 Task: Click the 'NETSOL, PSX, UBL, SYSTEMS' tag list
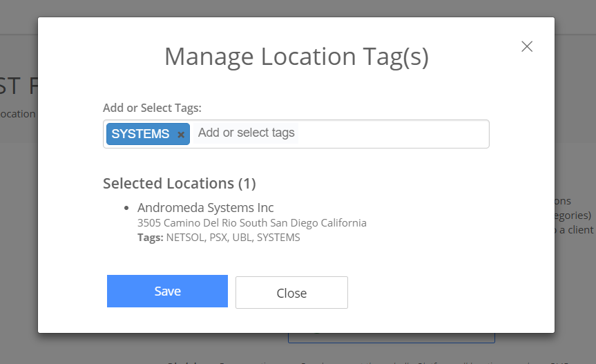[x=233, y=238]
